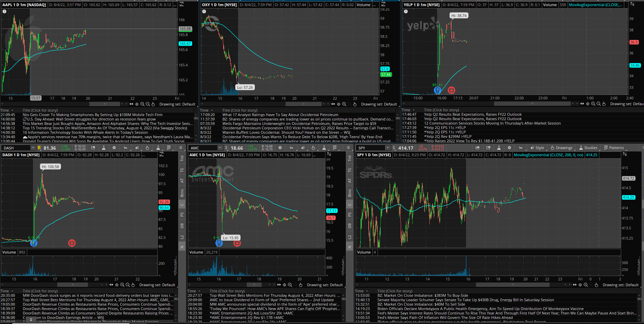Open chart settings gear in DASH toolbar
The width and height of the screenshot is (644, 324).
coord(114,148)
